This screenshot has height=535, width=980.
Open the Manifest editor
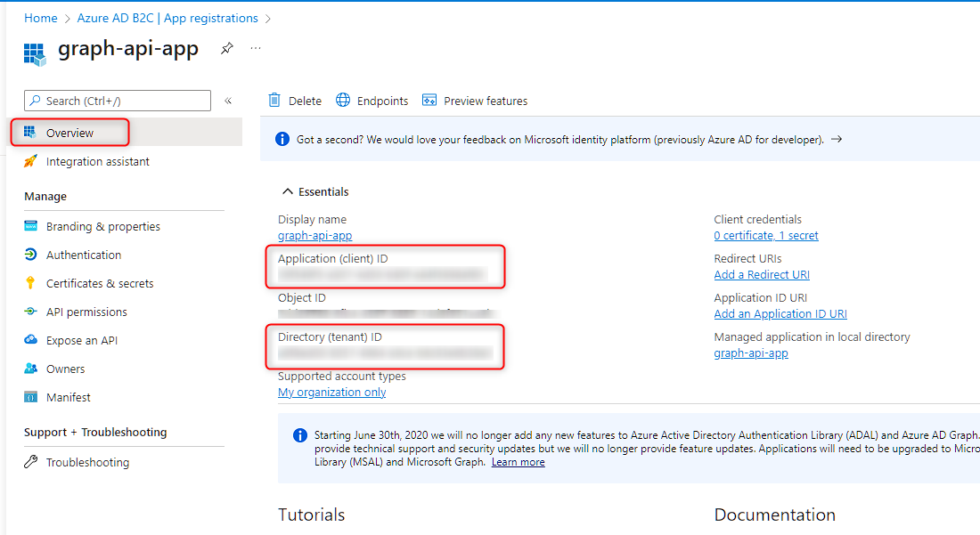pos(68,398)
